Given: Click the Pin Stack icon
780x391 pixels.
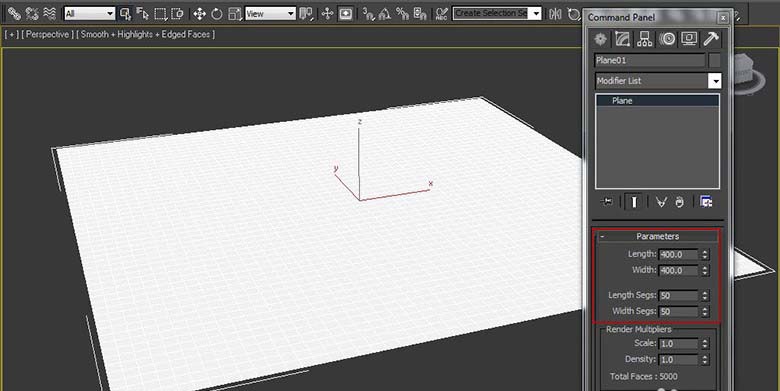Looking at the screenshot, I should 607,201.
